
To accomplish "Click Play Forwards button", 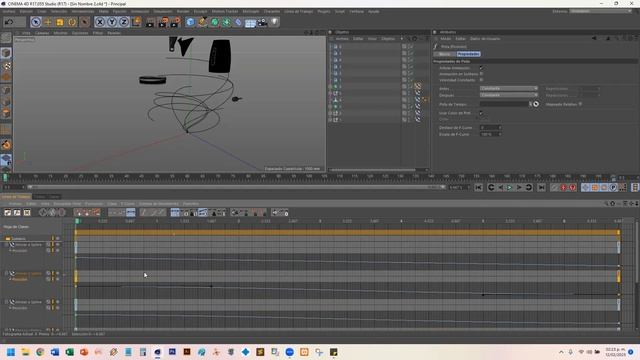I will [509, 187].
